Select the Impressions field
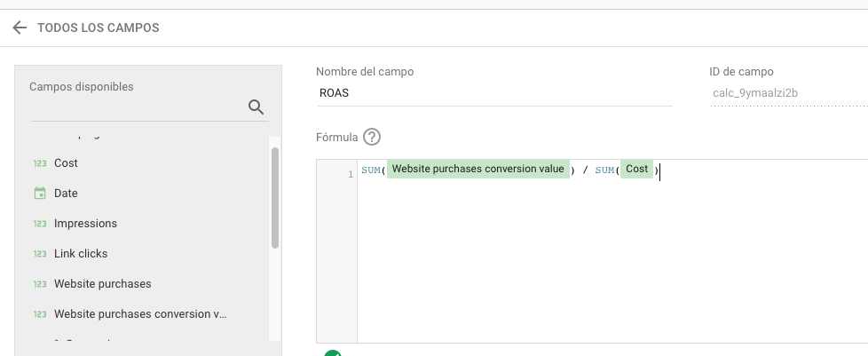The width and height of the screenshot is (868, 356). [x=85, y=224]
